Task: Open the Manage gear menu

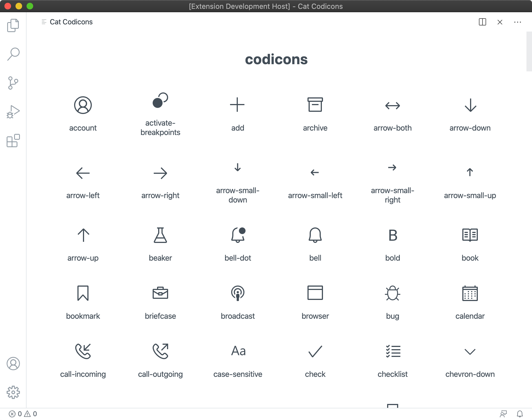Action: pos(13,392)
